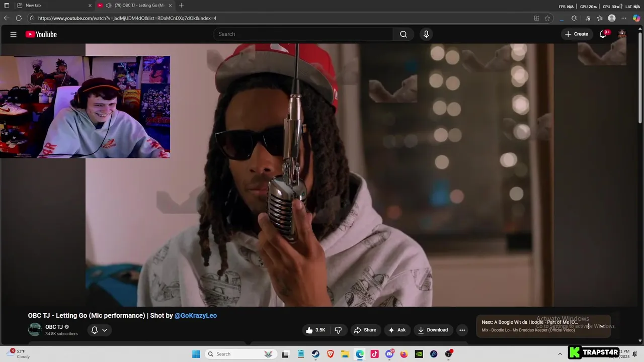
Task: Open the OBC TJ channel name
Action: (x=54, y=327)
